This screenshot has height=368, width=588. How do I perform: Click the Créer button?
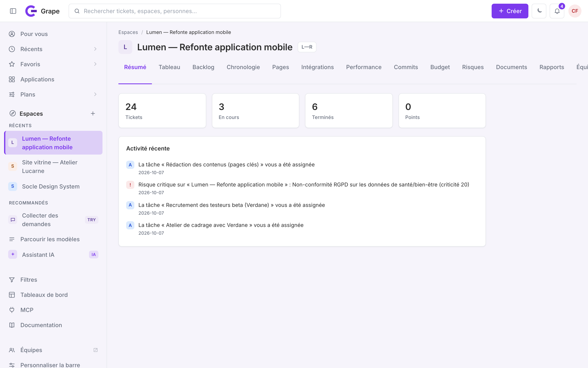click(x=510, y=11)
